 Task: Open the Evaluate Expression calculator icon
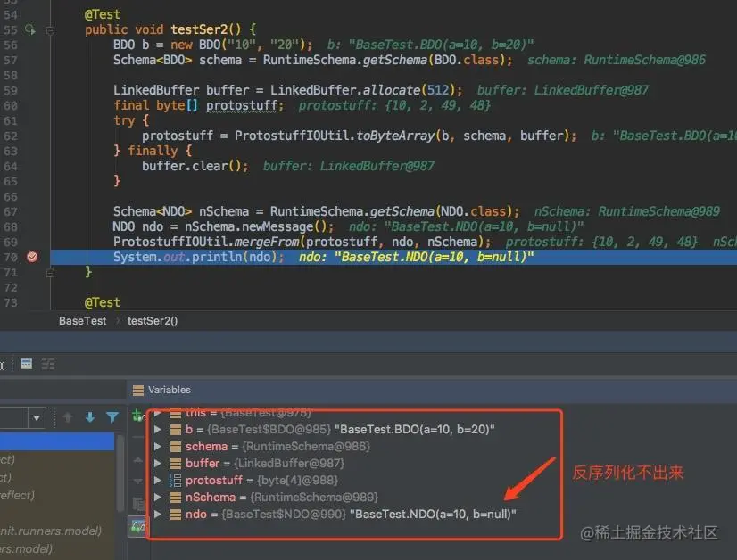[x=27, y=364]
